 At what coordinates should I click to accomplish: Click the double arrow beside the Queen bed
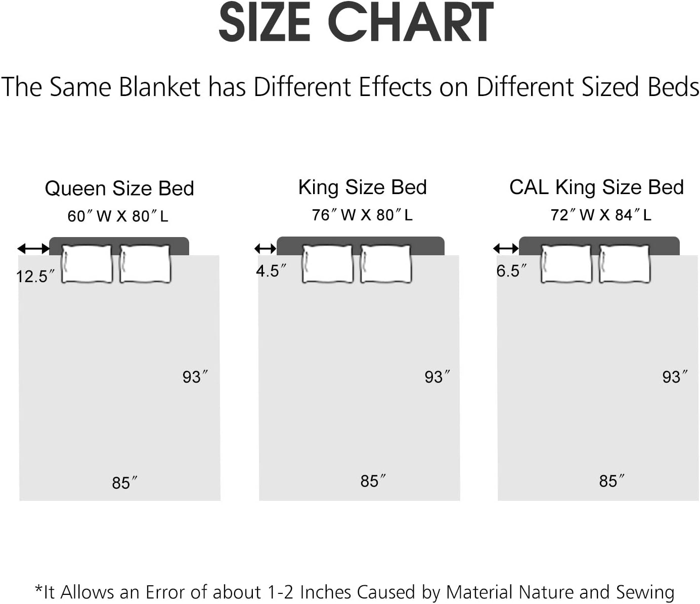pos(33,248)
